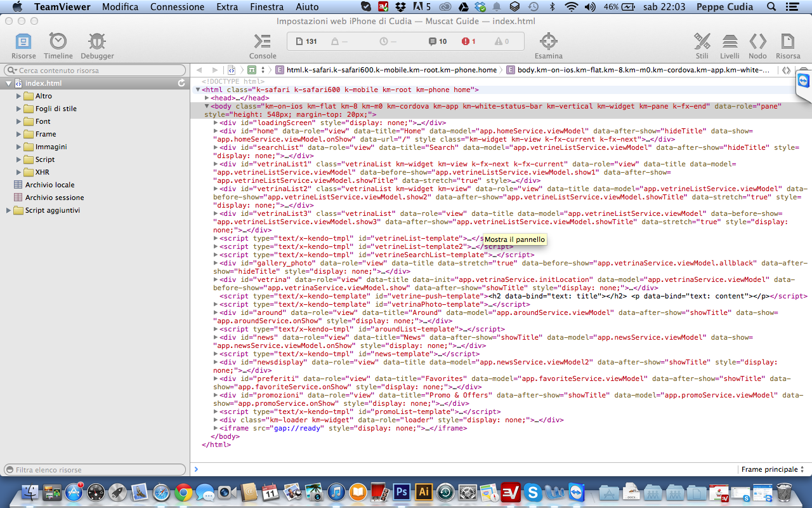812x508 pixels.
Task: Open the Finestra menu
Action: [x=267, y=7]
